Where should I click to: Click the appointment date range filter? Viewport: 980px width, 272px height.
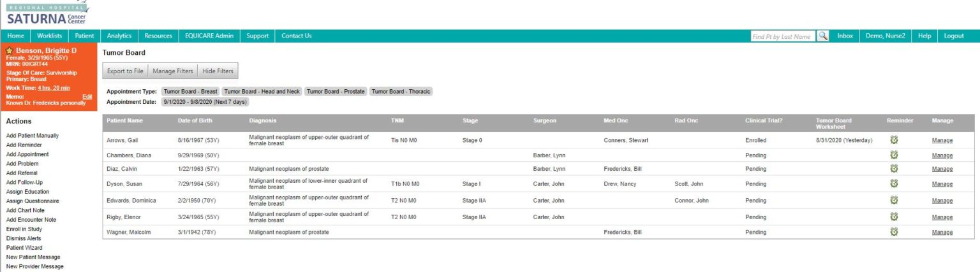pos(205,102)
